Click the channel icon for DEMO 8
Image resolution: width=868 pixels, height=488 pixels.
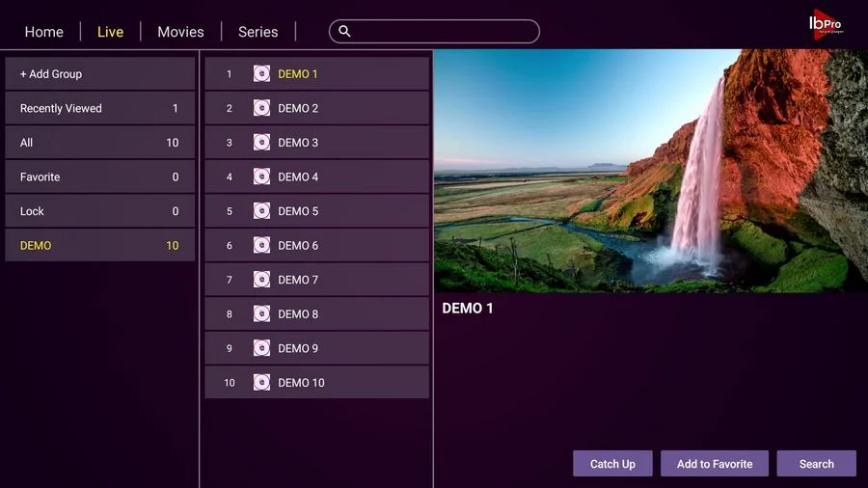[x=261, y=313]
